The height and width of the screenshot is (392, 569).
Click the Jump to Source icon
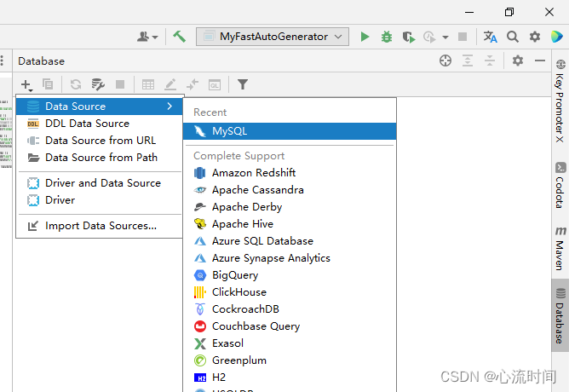pos(193,84)
